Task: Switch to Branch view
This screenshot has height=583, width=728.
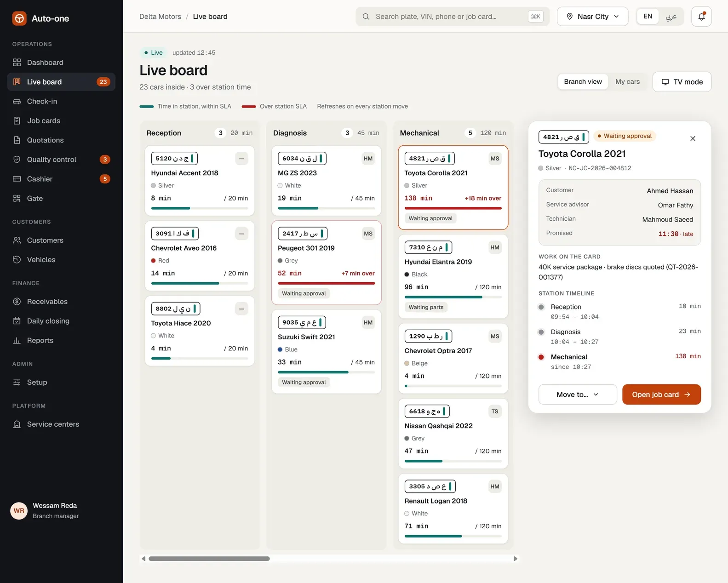Action: [583, 82]
